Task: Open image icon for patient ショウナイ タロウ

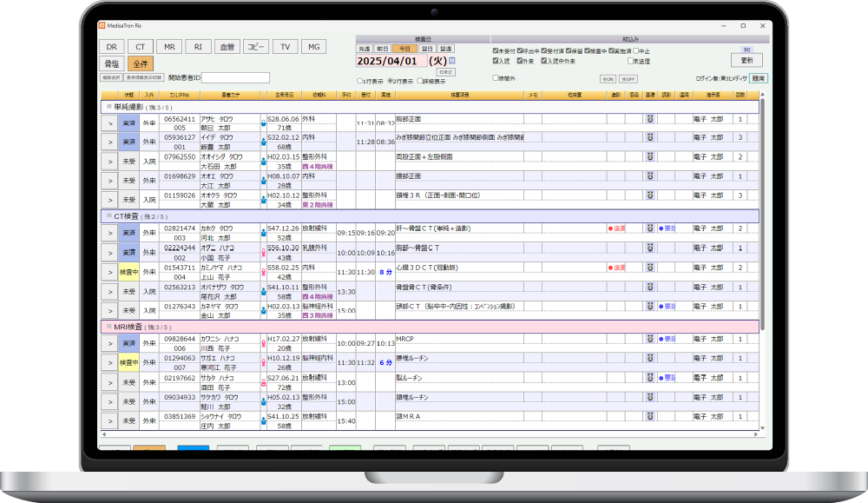Action: click(x=650, y=416)
